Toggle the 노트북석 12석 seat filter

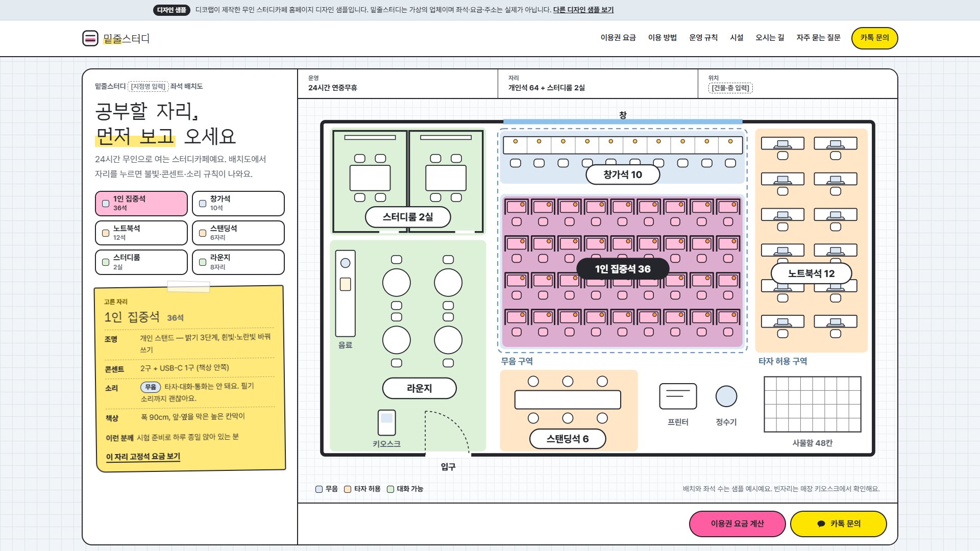[141, 233]
